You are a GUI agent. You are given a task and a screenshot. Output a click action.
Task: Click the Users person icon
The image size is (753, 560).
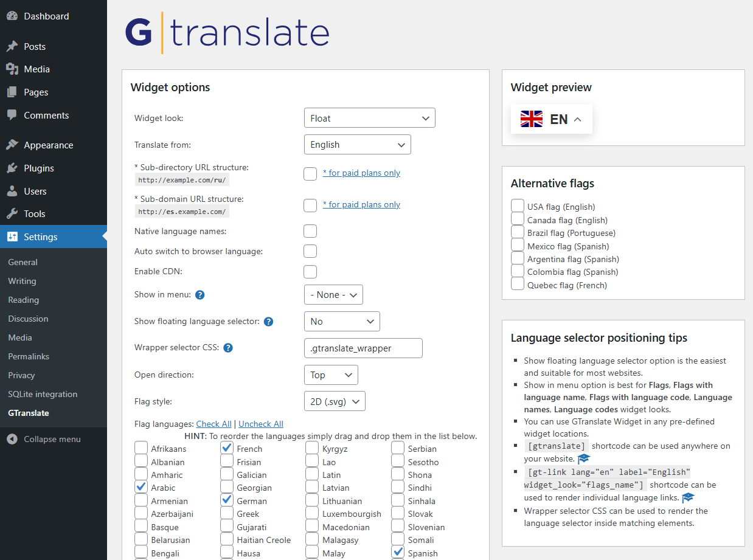tap(12, 191)
